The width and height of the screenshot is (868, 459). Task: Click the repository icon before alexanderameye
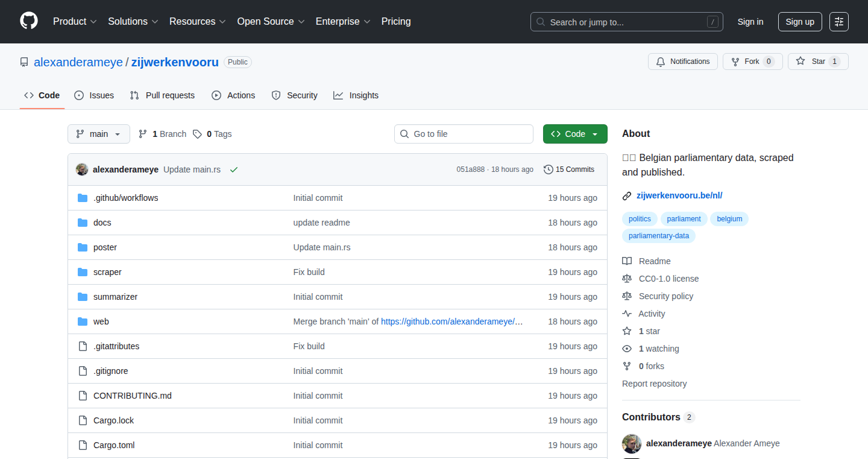coord(24,62)
